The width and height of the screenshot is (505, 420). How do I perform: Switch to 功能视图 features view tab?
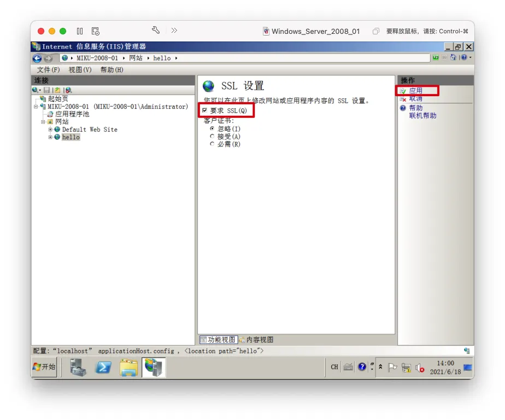[x=219, y=340]
